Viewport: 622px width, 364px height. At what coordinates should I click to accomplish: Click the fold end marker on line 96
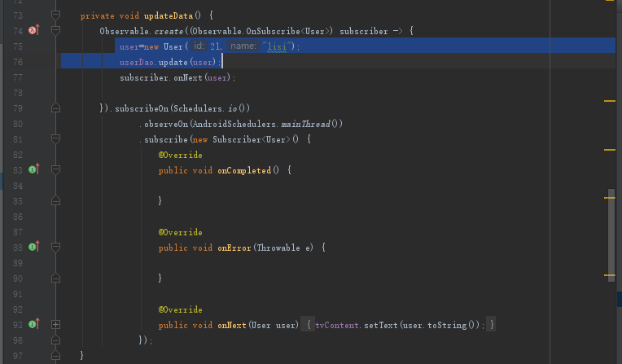point(55,340)
